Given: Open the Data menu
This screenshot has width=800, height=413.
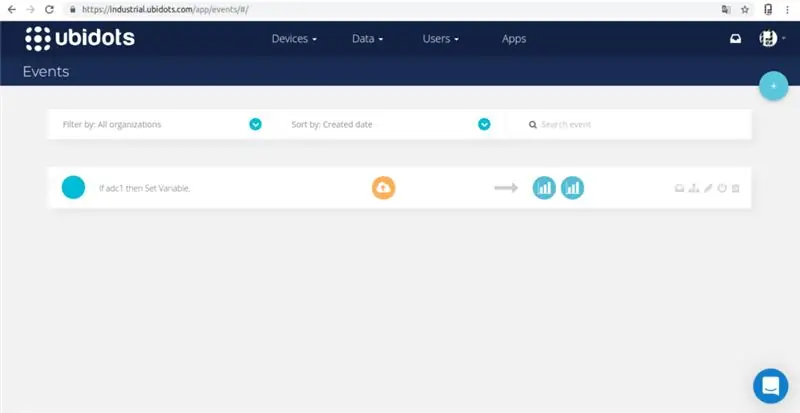Looking at the screenshot, I should click(367, 39).
